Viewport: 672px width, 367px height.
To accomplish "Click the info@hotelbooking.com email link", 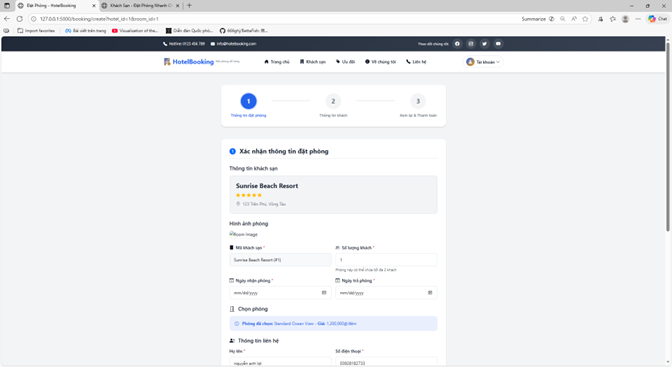I will 233,44.
